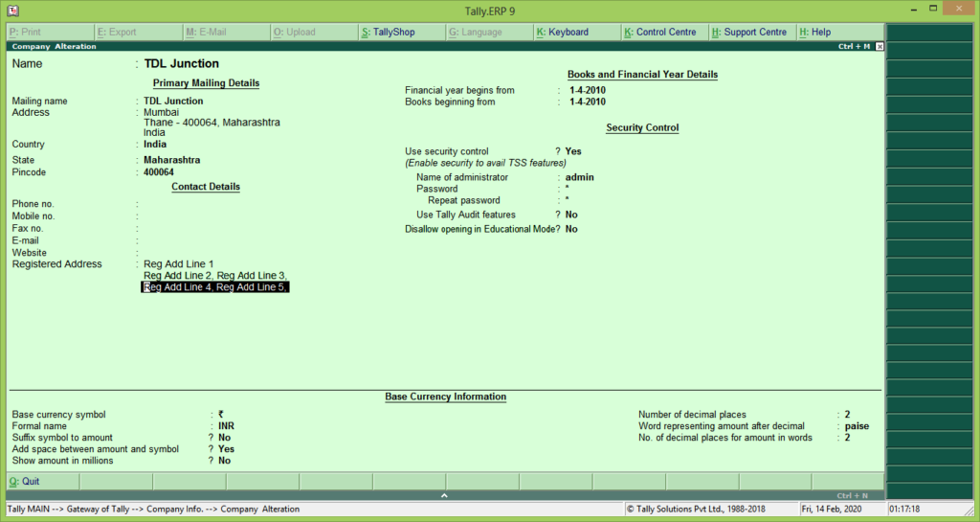Edit the Base currency symbol field

tap(221, 415)
